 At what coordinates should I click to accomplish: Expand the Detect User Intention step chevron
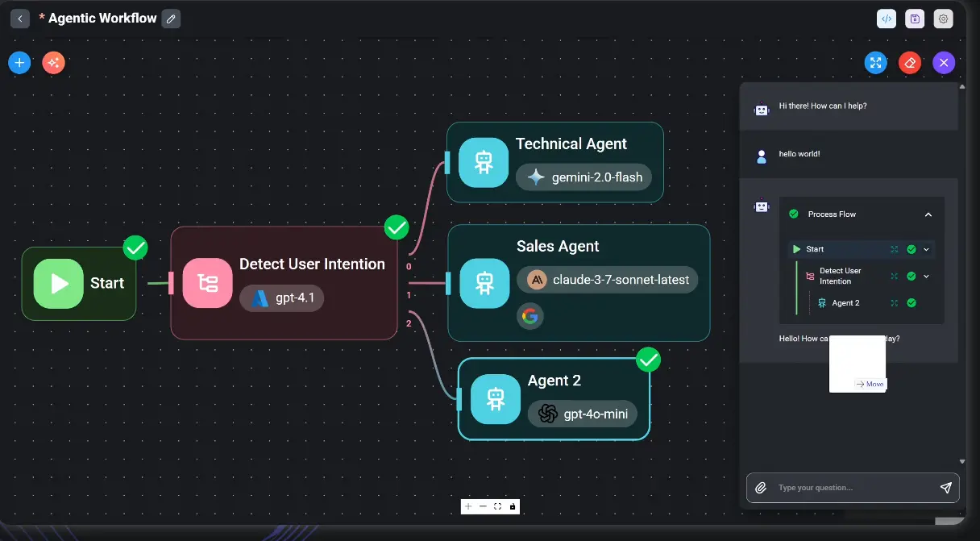click(x=927, y=277)
